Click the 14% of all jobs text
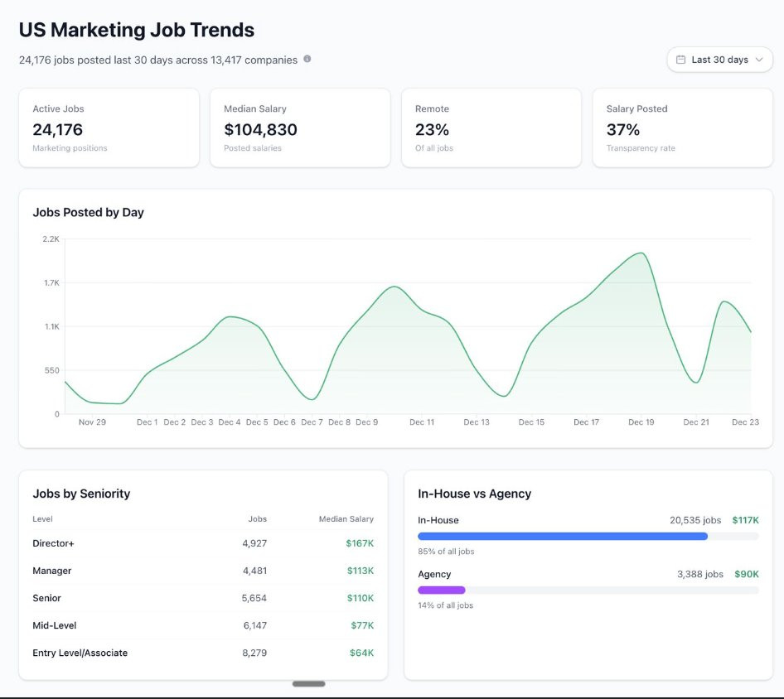 coord(446,605)
